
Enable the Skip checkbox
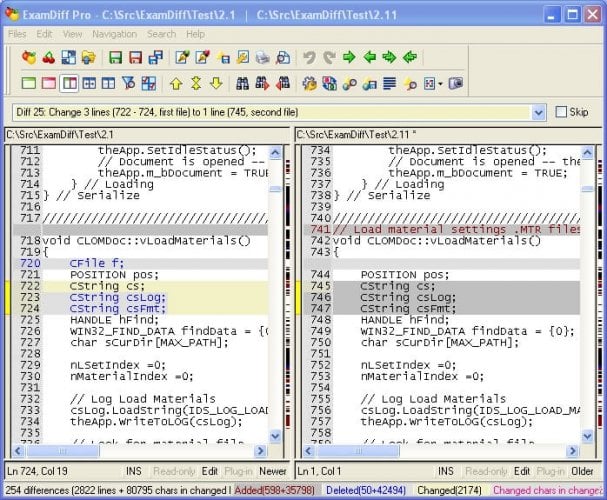point(561,112)
